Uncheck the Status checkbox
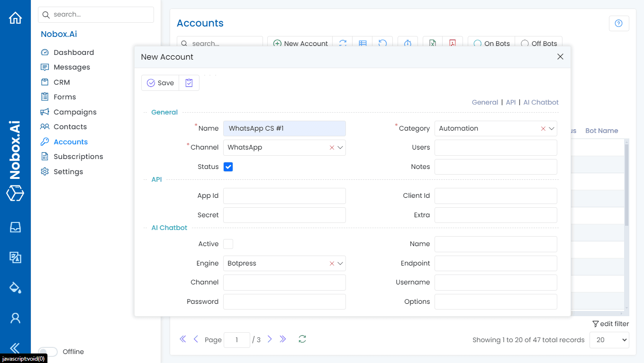 228,167
